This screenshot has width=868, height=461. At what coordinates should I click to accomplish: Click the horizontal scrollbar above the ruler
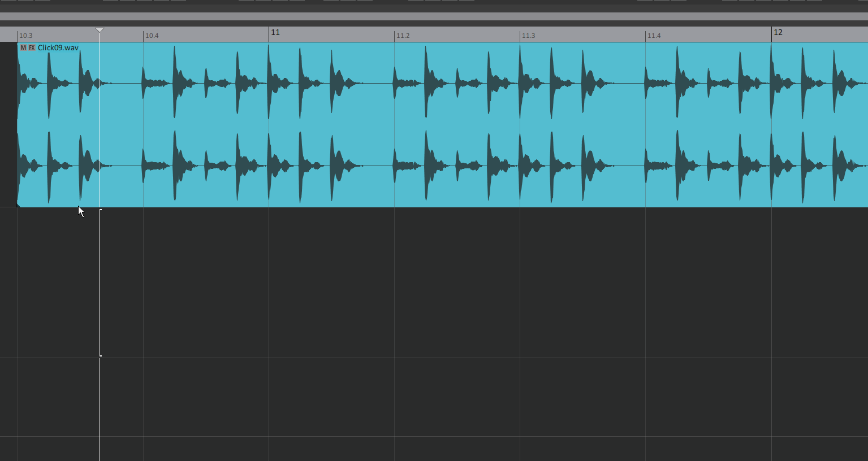tap(434, 16)
